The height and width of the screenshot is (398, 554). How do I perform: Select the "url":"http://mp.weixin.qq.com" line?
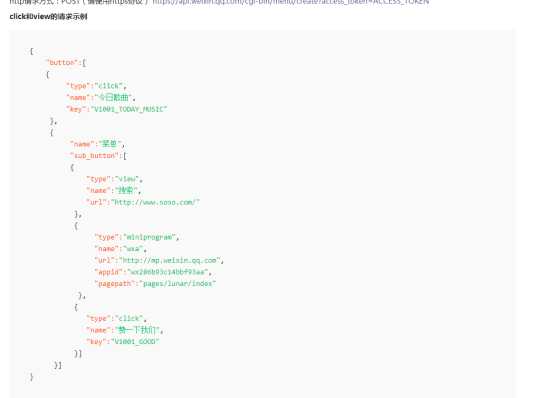coord(159,260)
